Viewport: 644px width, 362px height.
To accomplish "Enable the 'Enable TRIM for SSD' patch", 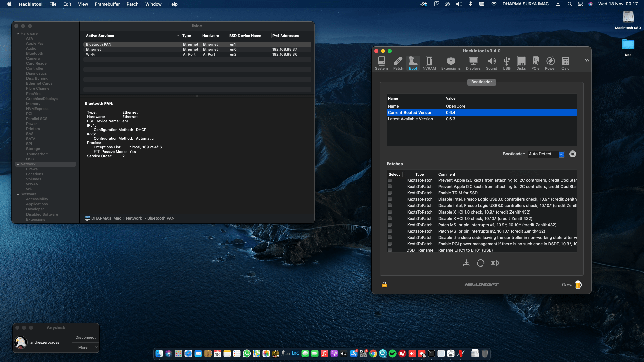I will pyautogui.click(x=390, y=193).
